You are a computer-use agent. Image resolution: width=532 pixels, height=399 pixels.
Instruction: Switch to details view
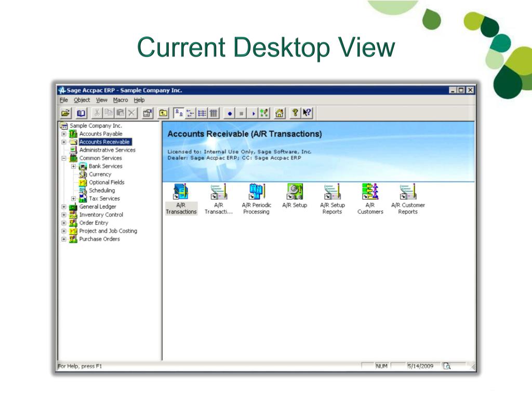pos(214,113)
